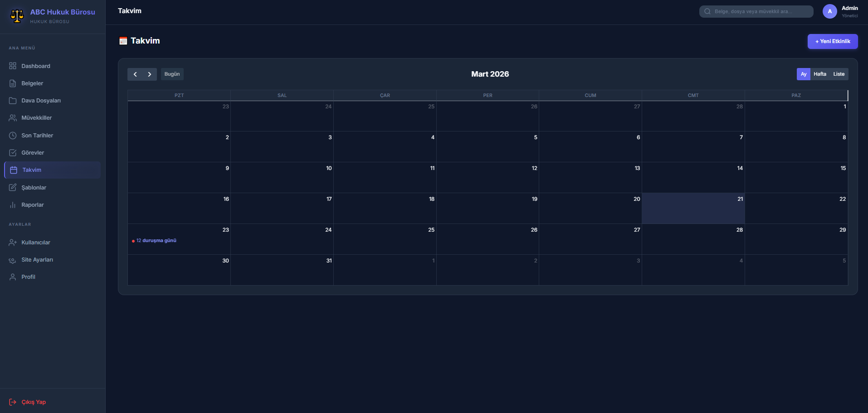This screenshot has height=413, width=868.
Task: Click day number 31
Action: click(x=329, y=261)
